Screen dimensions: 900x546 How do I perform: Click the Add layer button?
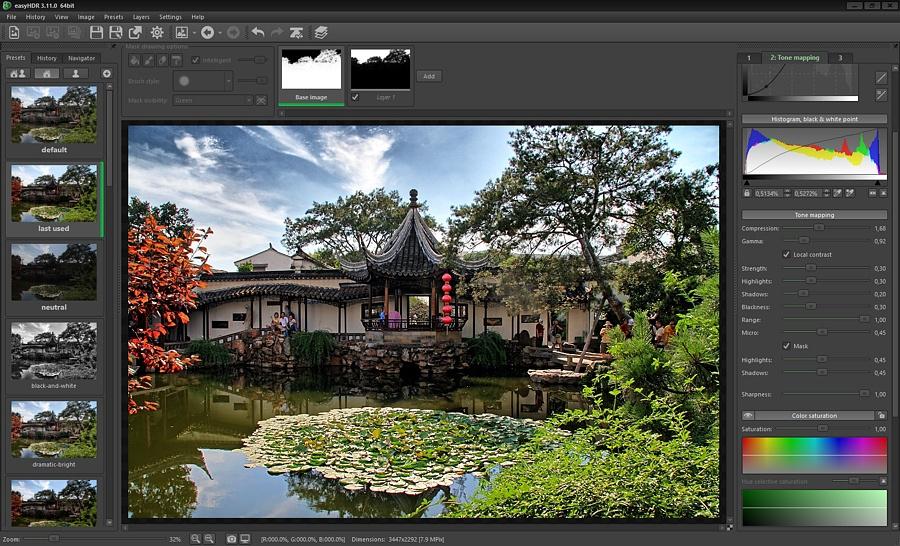tap(429, 76)
